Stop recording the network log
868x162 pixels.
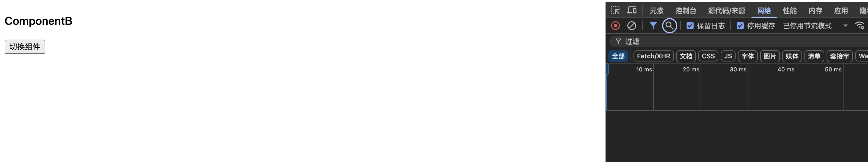(x=615, y=26)
